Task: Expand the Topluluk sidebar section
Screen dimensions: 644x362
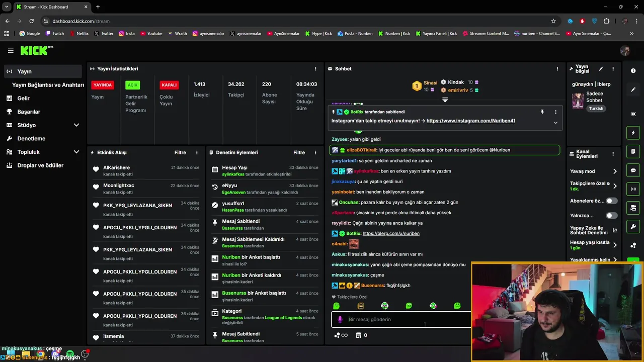Action: pyautogui.click(x=76, y=152)
